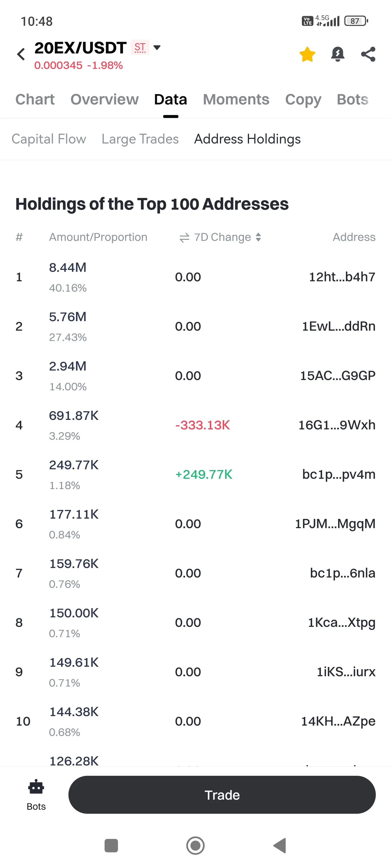The height and width of the screenshot is (868, 391).
Task: Sort by 7D Change arrows
Action: 258,237
